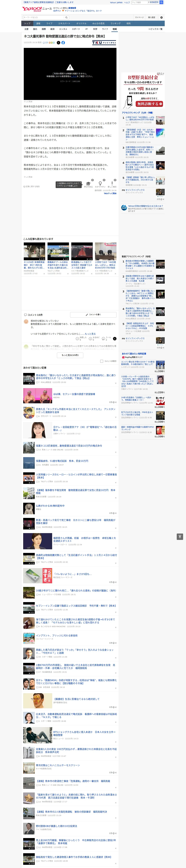Open BTSジョングクさん自宅 article
Image resolution: width=186 pixels, height=868 pixels.
85,734
